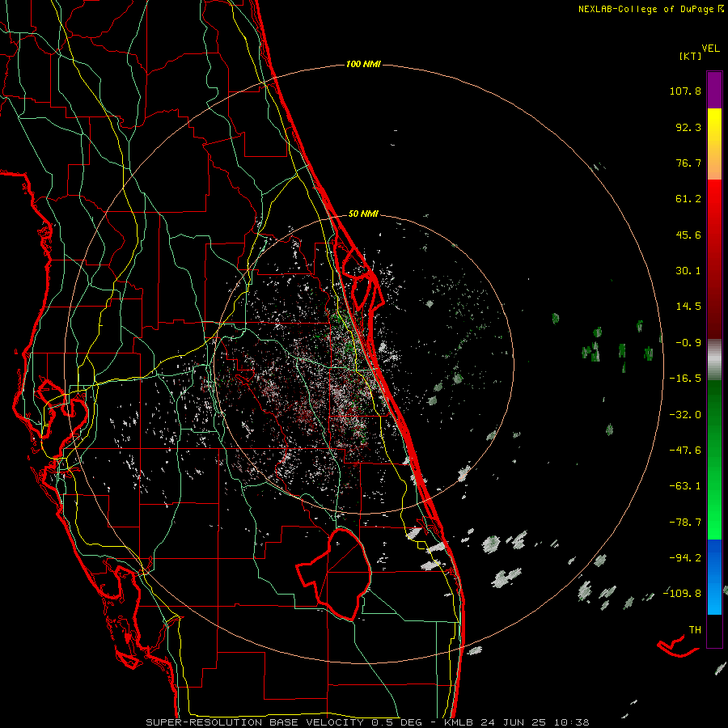Screen dimensions: 728x728
Task: Click the NEXLAB-College of DuPage header text
Action: [645, 9]
